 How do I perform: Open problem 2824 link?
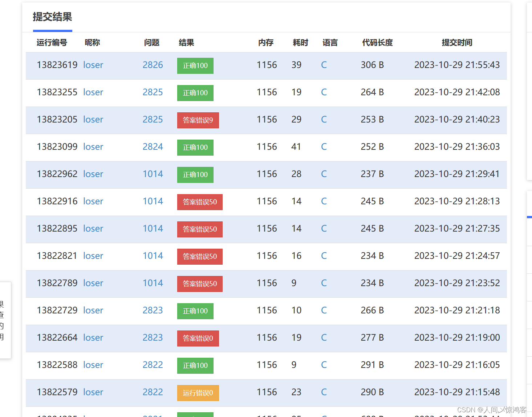click(x=153, y=147)
